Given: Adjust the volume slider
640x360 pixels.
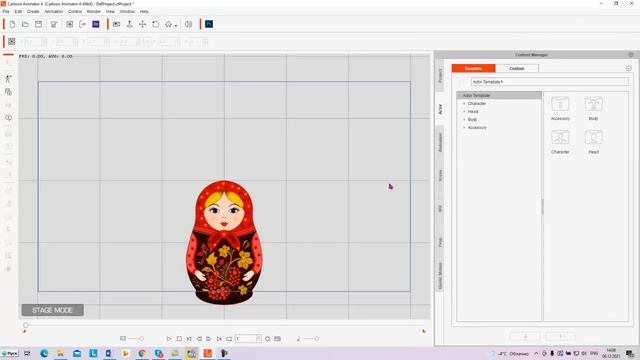Looking at the screenshot, I should pyautogui.click(x=310, y=339).
